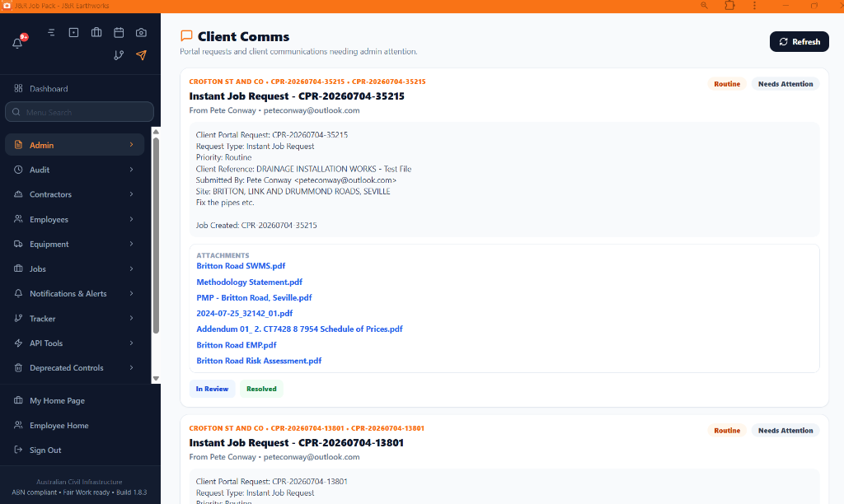The image size is (844, 504).
Task: Expand the Jobs menu chevron
Action: tap(131, 268)
